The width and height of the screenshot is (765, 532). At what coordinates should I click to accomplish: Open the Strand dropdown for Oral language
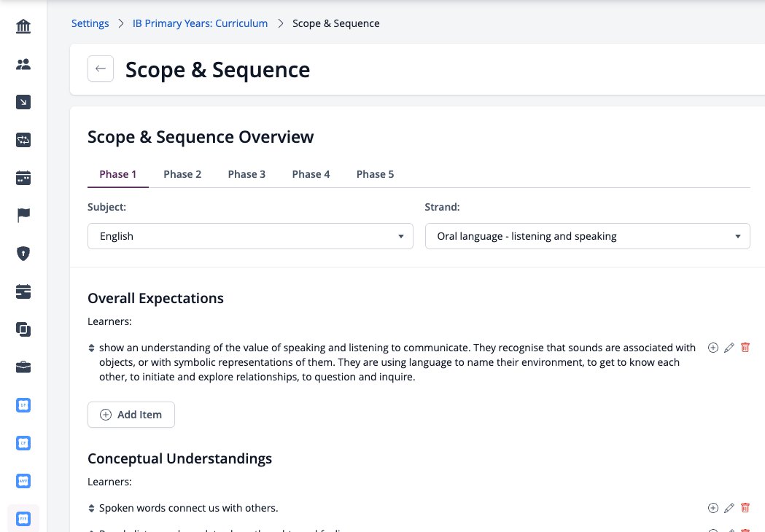point(587,236)
